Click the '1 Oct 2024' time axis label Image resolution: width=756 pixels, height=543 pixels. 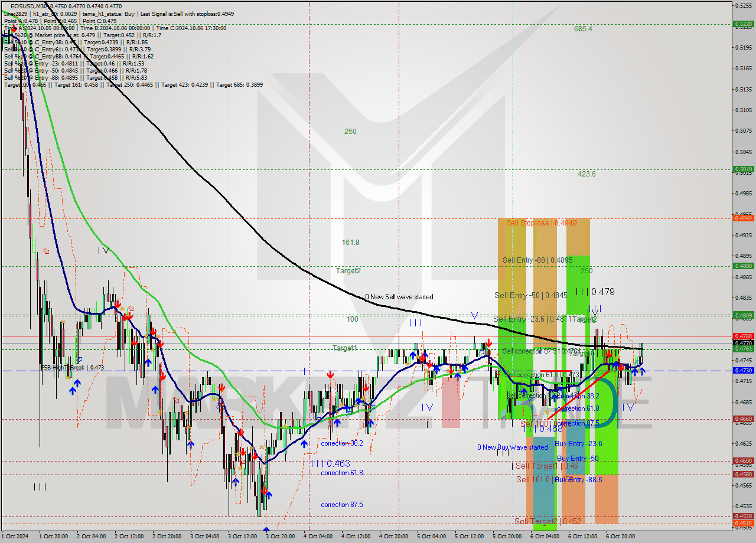pos(15,537)
